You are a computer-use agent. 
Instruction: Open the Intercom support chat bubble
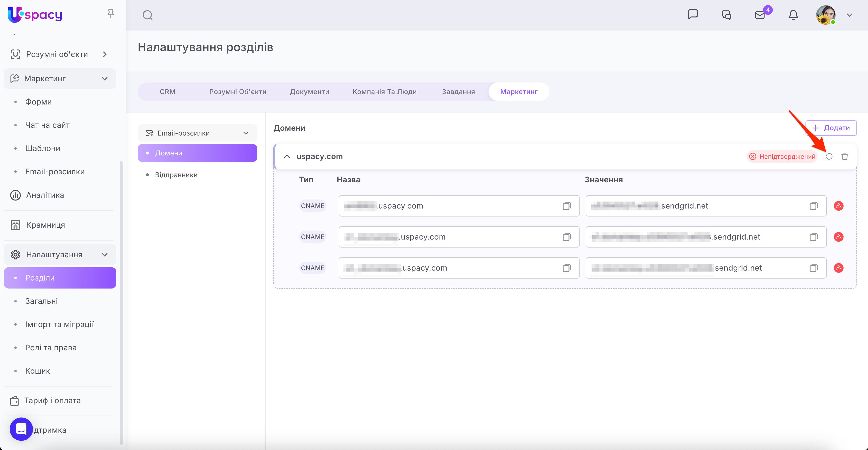pos(21,429)
